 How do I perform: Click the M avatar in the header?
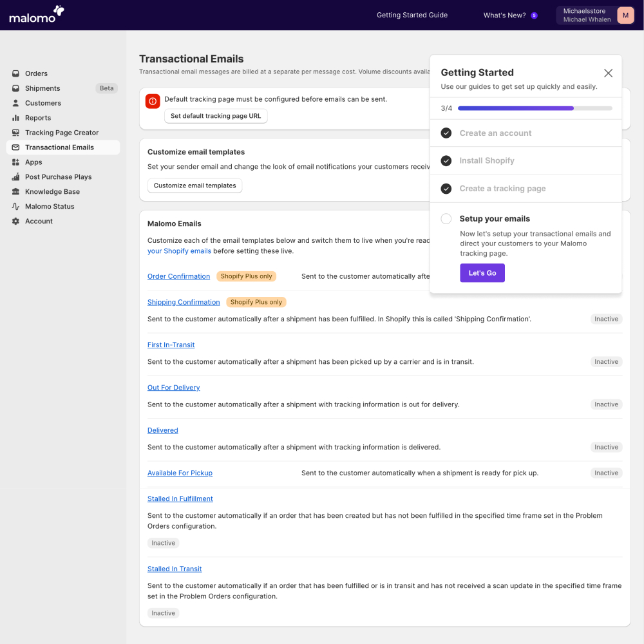625,15
